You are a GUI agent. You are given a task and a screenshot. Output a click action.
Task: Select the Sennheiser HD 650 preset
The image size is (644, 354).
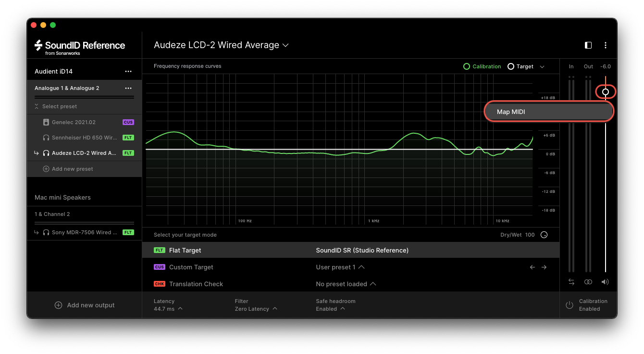(84, 138)
